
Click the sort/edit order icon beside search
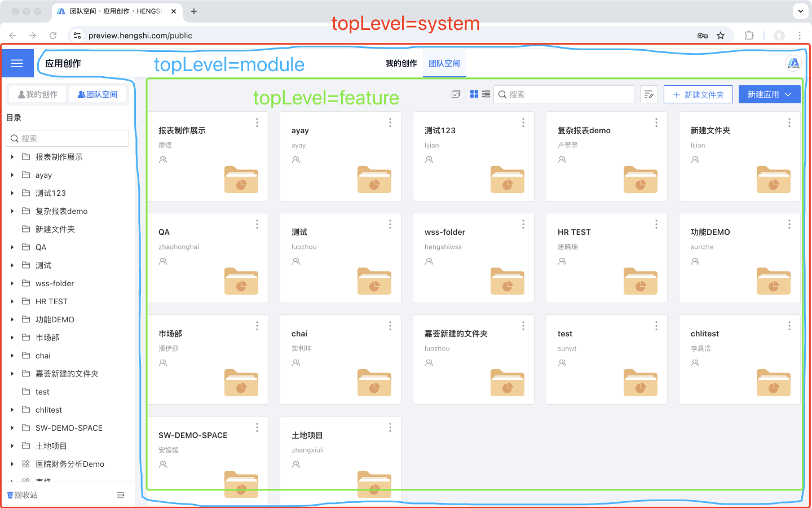coord(649,94)
